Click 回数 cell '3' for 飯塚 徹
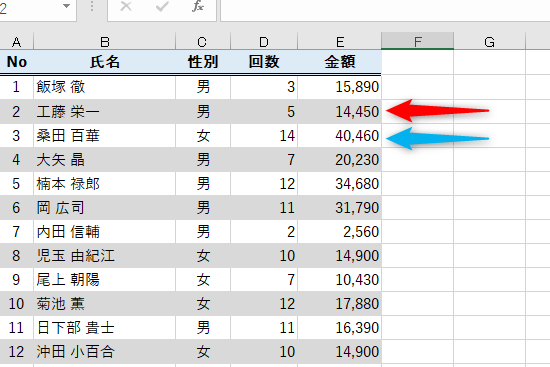This screenshot has height=367, width=550. tap(264, 87)
